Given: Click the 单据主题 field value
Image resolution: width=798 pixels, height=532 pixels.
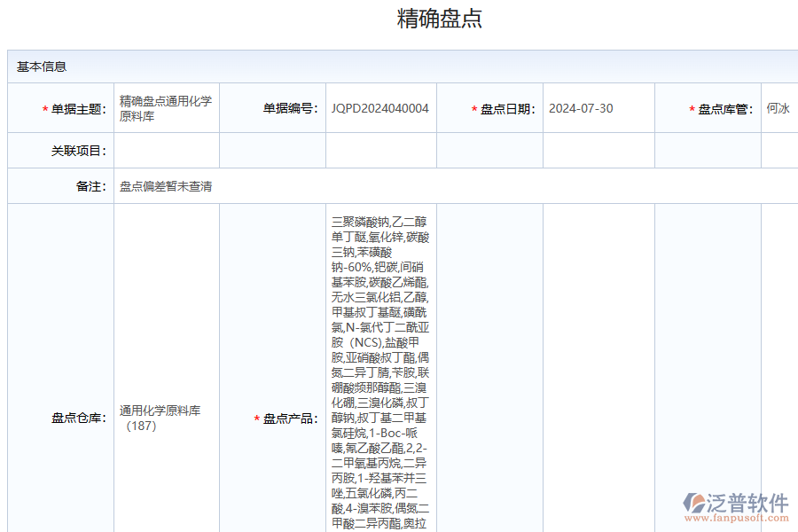Looking at the screenshot, I should tap(166, 108).
